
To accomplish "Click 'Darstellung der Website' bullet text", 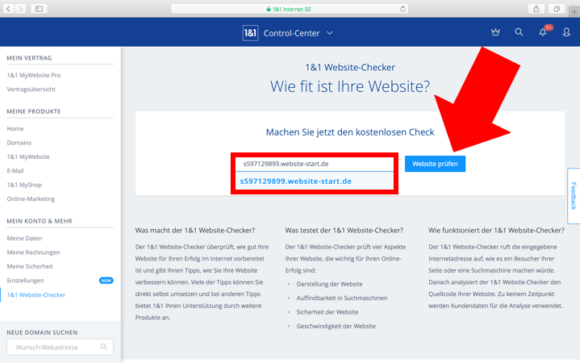I will click(329, 284).
